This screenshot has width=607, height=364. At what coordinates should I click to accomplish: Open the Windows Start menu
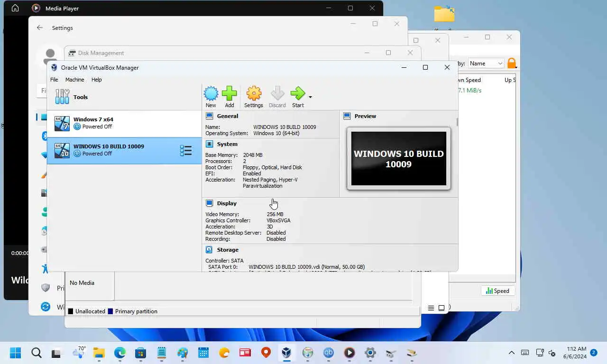(x=15, y=353)
